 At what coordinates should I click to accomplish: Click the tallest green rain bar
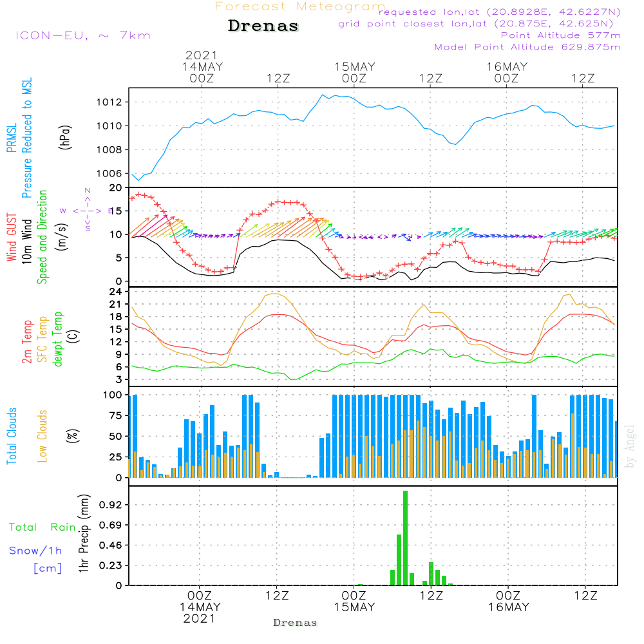405,538
